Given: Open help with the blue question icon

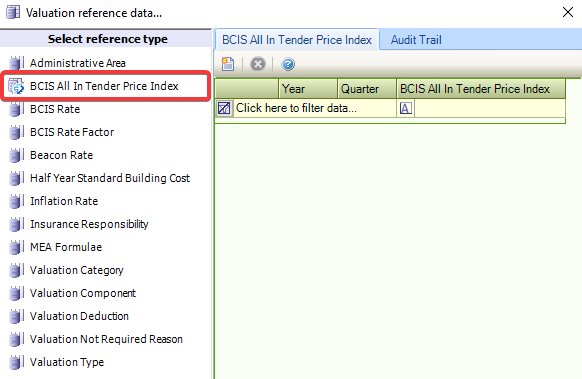Looking at the screenshot, I should tap(288, 64).
